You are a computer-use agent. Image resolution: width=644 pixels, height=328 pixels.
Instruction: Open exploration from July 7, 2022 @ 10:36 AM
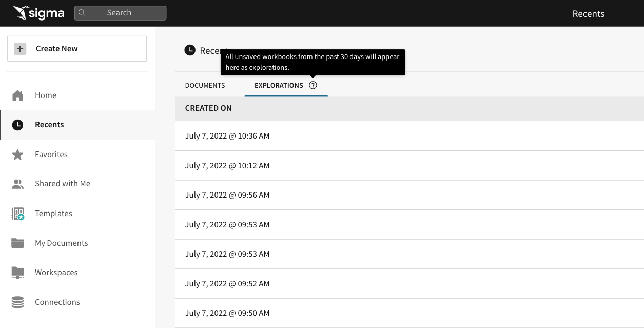(409, 136)
